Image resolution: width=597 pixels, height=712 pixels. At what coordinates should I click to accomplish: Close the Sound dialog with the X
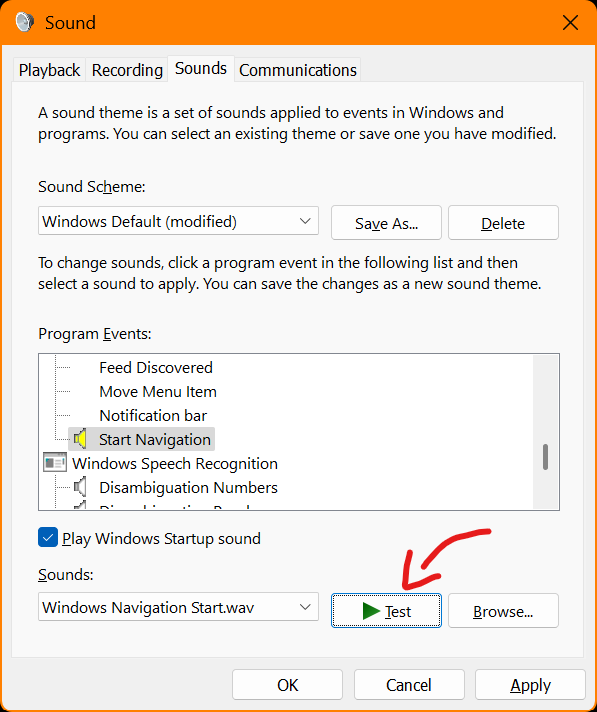pos(570,22)
